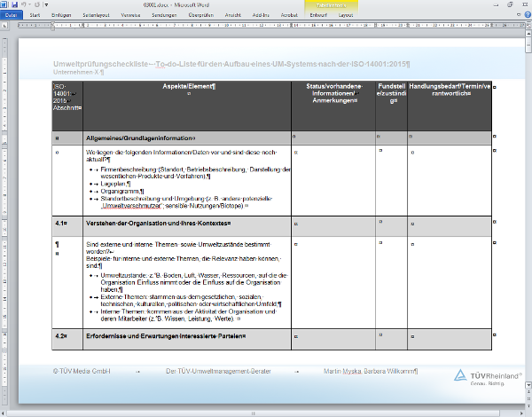Click the Undo arrow icon

(24, 5)
